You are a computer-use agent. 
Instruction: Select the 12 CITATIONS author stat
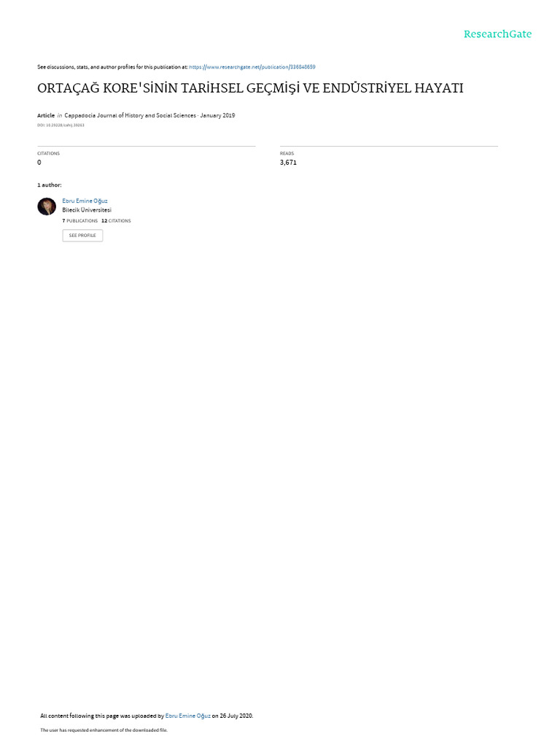[116, 220]
